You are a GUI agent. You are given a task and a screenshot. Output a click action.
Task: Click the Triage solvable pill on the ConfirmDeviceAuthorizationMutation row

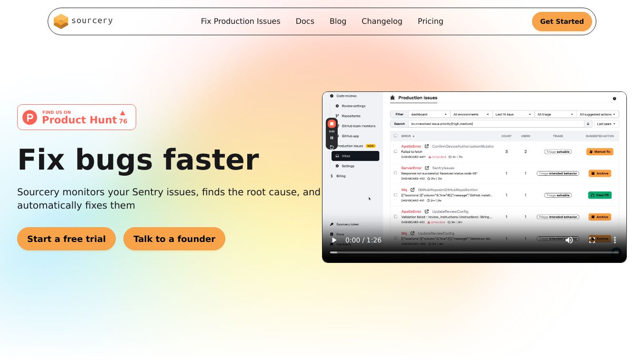pos(558,152)
